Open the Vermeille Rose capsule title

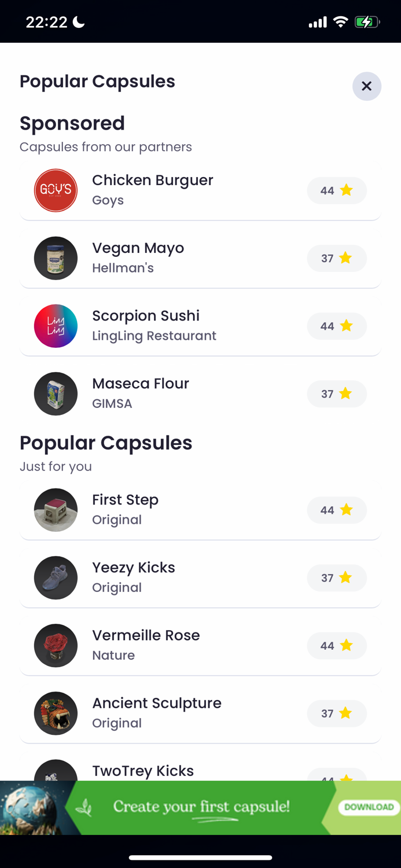point(146,635)
